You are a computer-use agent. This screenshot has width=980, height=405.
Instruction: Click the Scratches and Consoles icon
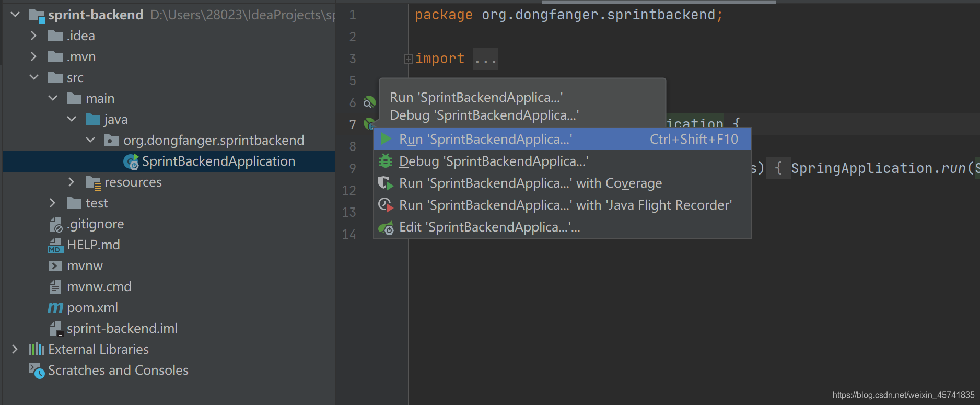point(37,371)
